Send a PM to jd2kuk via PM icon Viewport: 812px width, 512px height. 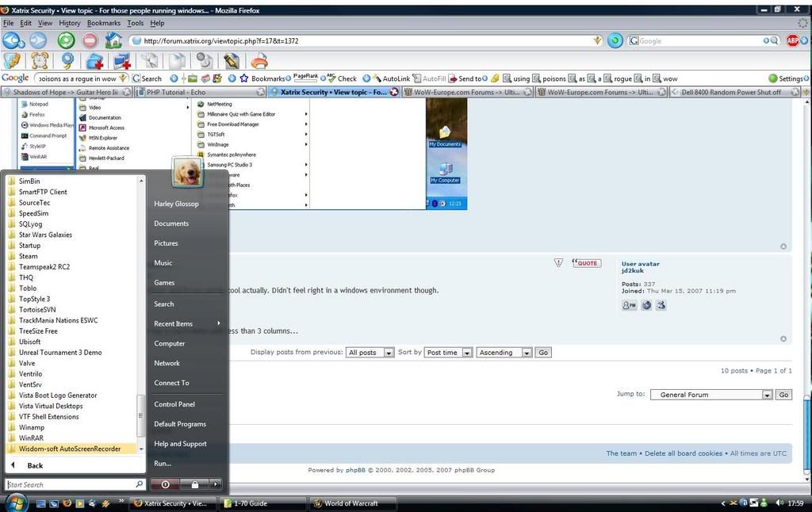pos(629,305)
